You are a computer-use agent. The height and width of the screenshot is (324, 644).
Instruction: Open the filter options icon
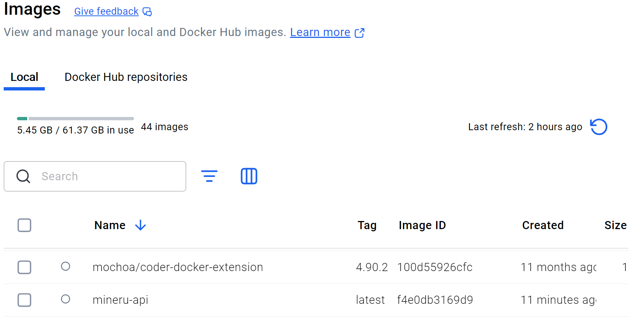click(209, 176)
